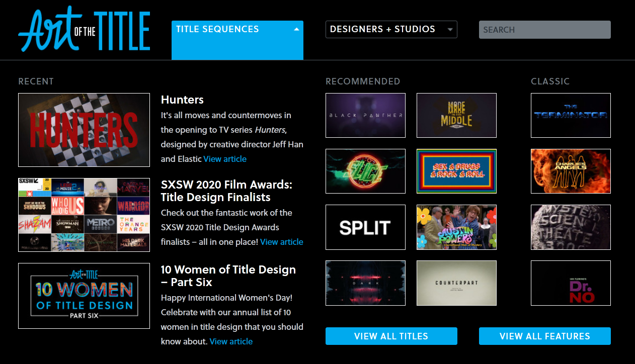The width and height of the screenshot is (635, 364).
Task: Open the Made in the Middle thumbnail
Action: [456, 115]
